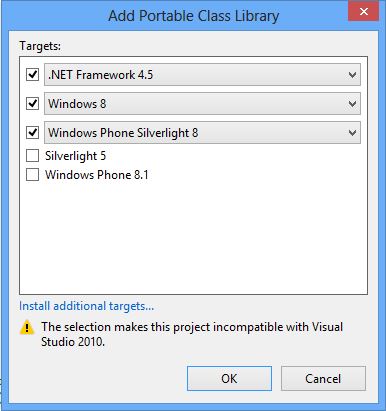
Task: Uncheck the .NET Framework 4.5 checkbox
Action: (32, 74)
